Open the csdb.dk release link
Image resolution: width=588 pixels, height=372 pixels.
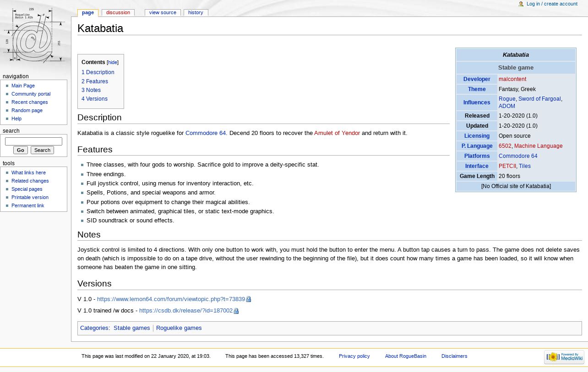coord(185,311)
